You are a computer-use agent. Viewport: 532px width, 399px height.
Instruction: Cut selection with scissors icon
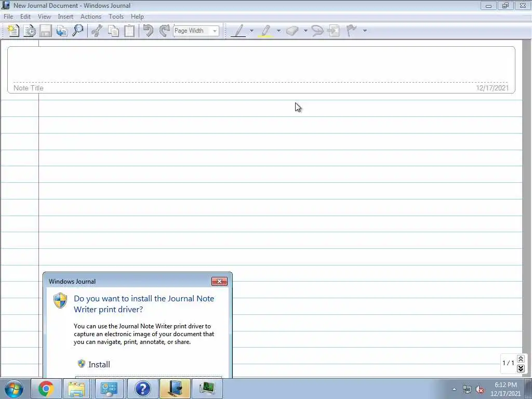pos(97,31)
